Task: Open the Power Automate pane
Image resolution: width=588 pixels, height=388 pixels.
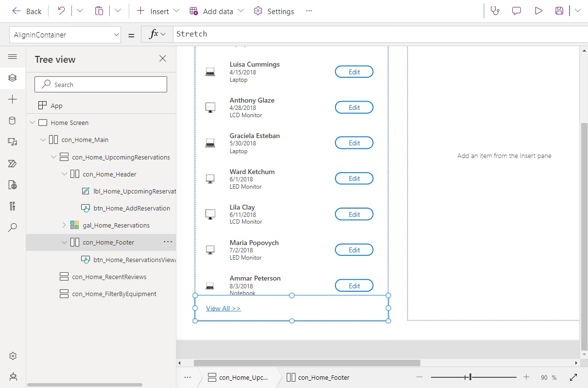Action: [13, 163]
